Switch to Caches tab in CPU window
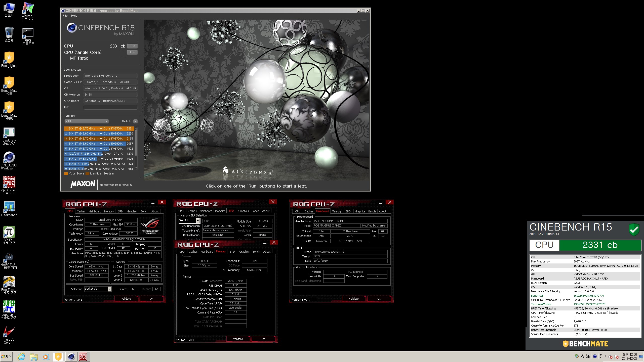 click(81, 211)
